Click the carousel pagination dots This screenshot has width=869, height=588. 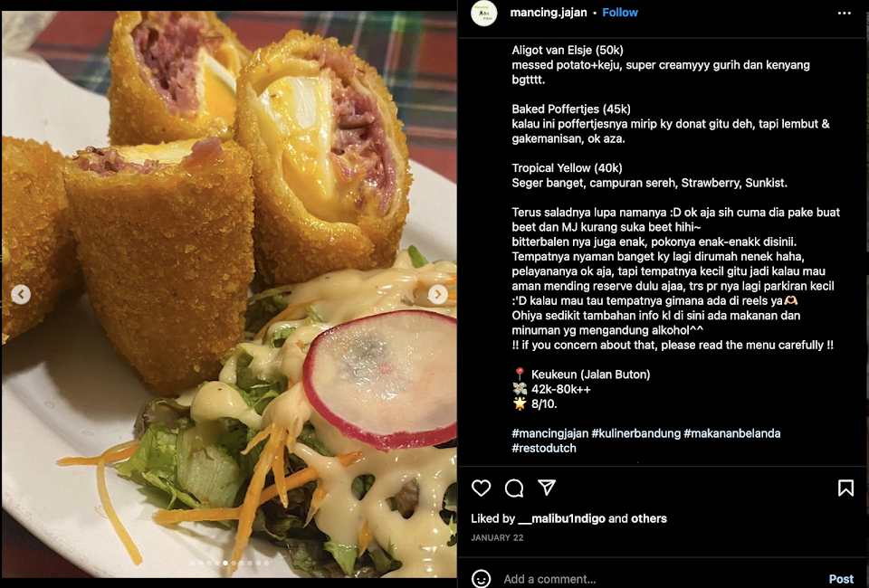[x=229, y=563]
